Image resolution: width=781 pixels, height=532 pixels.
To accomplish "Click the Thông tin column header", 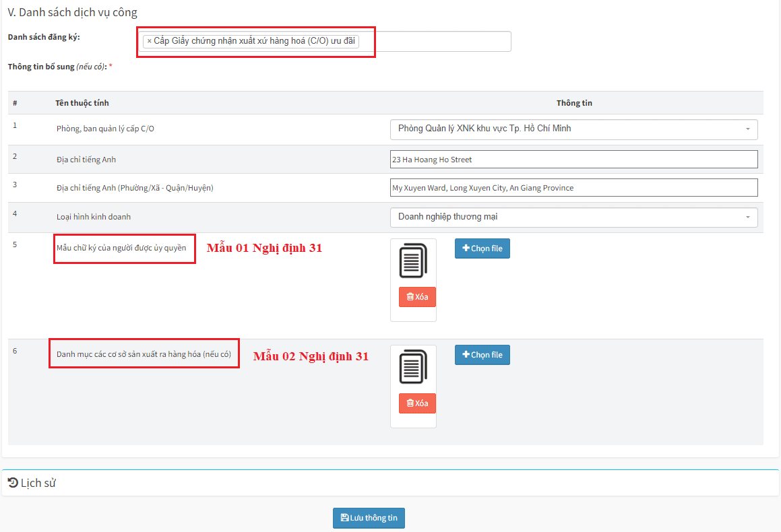I will coord(574,103).
